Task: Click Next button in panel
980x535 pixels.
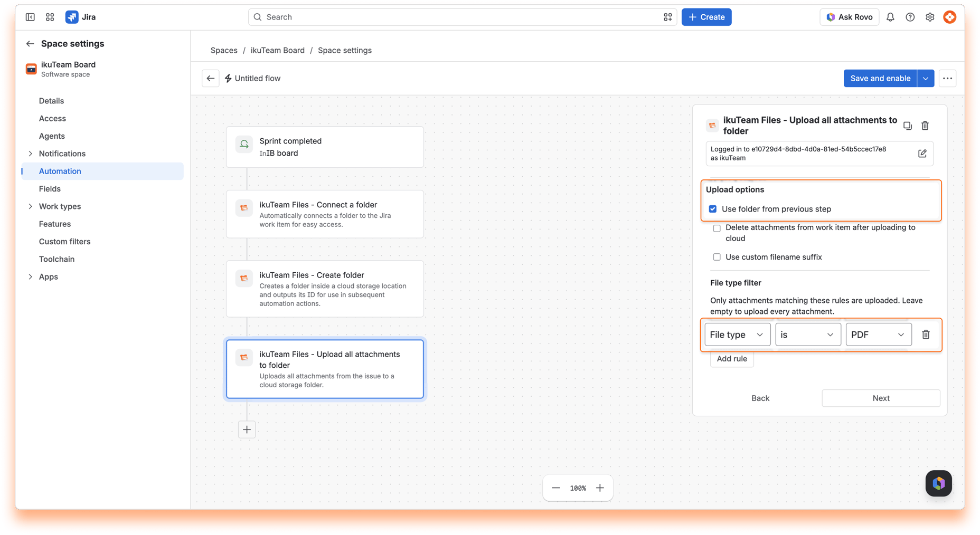Action: pyautogui.click(x=881, y=398)
